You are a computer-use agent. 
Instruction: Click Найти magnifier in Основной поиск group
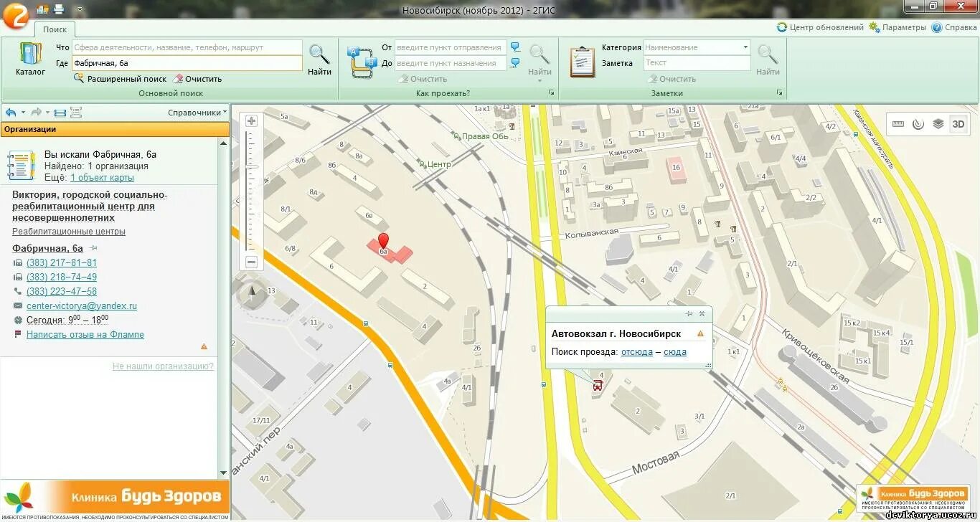tap(319, 60)
